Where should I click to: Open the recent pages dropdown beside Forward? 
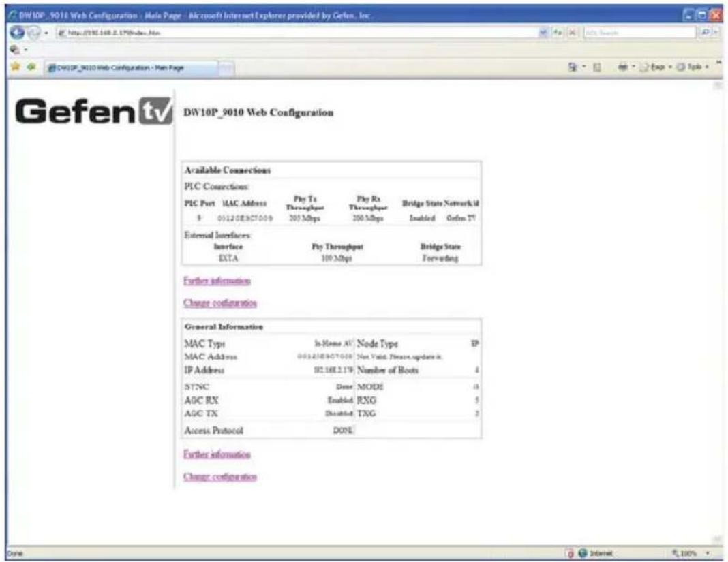coord(46,33)
